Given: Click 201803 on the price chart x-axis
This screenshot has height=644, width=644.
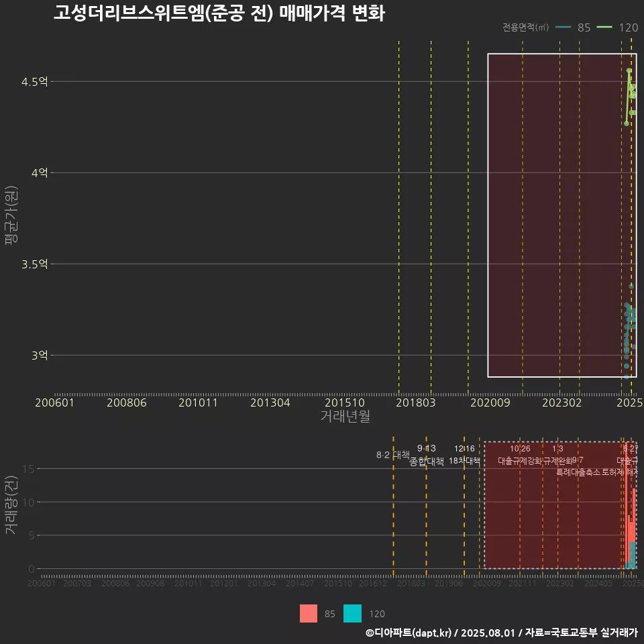Looking at the screenshot, I should pyautogui.click(x=416, y=402).
